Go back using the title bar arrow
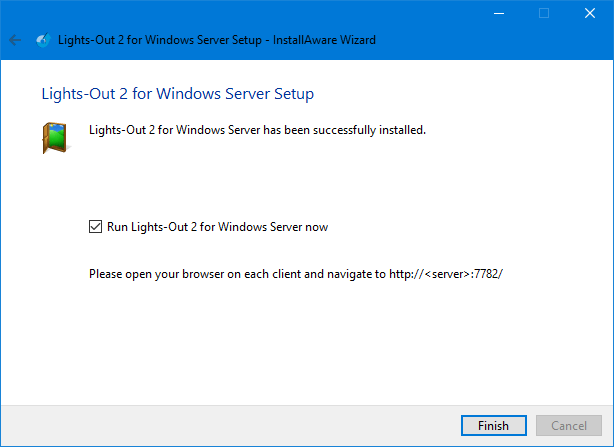 click(x=15, y=40)
